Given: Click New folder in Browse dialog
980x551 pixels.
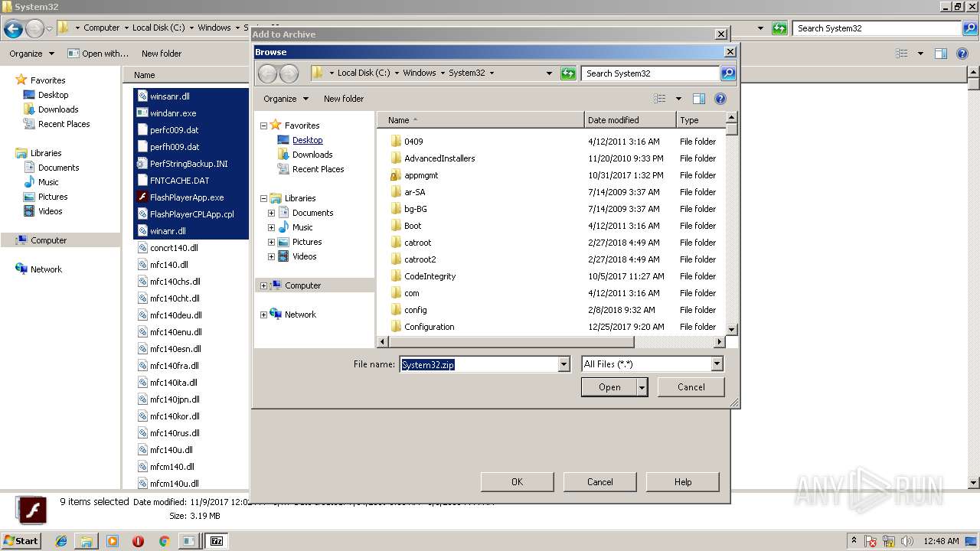Looking at the screenshot, I should click(344, 99).
